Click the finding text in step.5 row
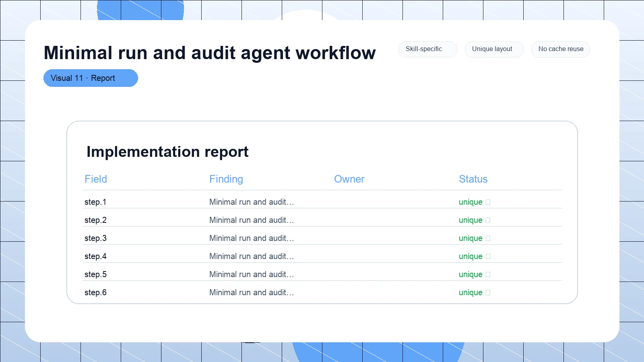The image size is (644, 362). pyautogui.click(x=252, y=274)
